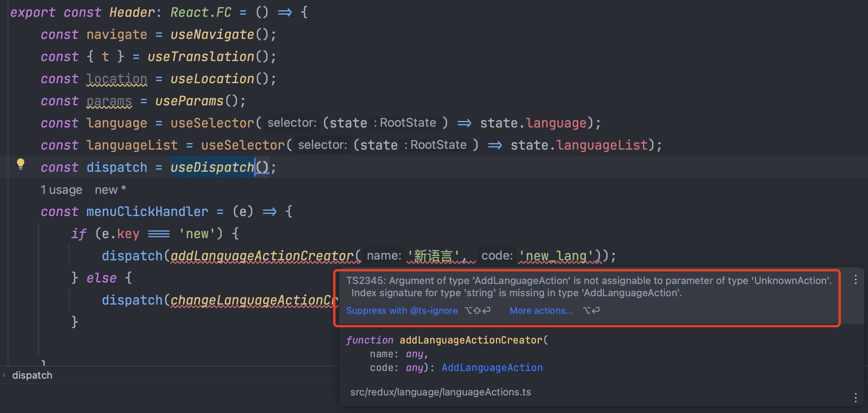Click the More actions... link

click(x=541, y=311)
